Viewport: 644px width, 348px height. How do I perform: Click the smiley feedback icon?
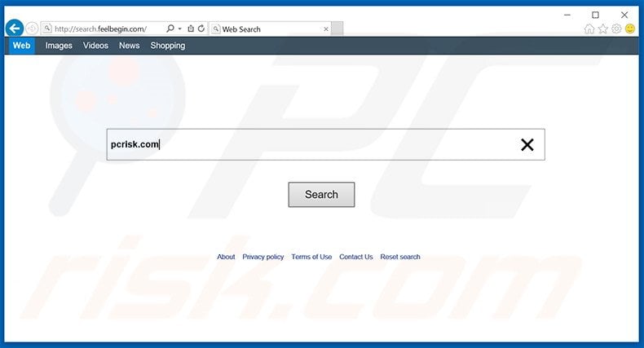(630, 29)
